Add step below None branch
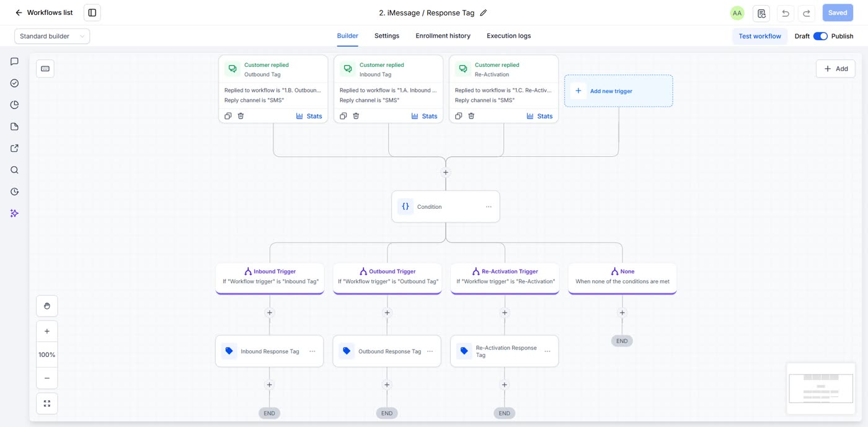The height and width of the screenshot is (427, 868). [622, 312]
